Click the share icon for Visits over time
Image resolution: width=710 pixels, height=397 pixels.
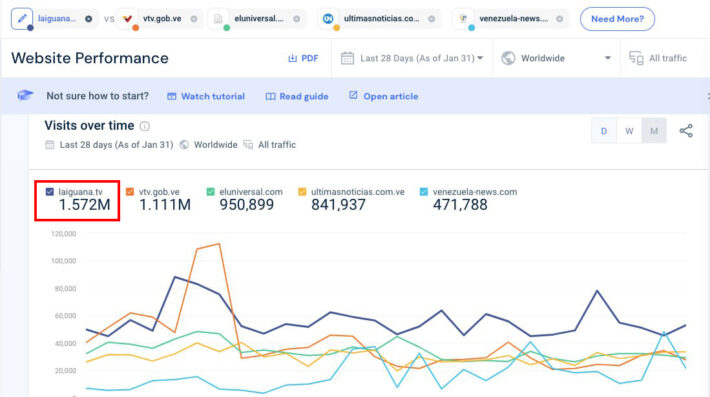click(686, 131)
